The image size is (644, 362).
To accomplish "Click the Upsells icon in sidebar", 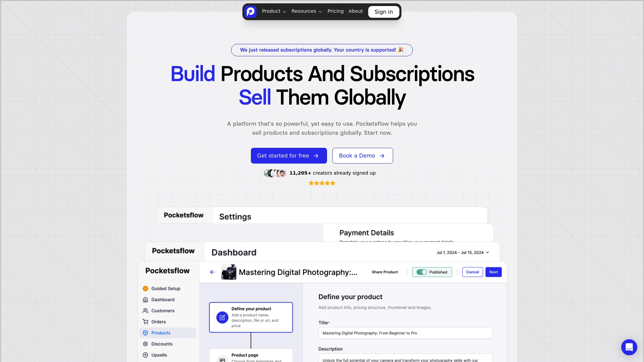I will tap(145, 355).
